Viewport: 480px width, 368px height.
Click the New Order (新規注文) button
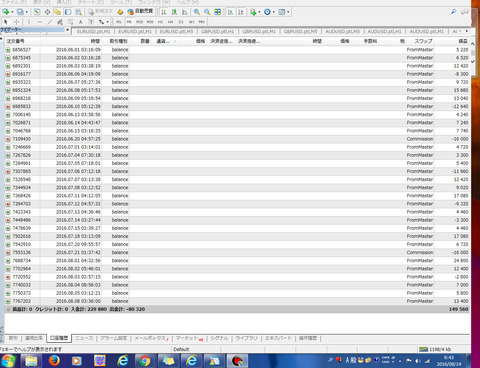coord(100,12)
